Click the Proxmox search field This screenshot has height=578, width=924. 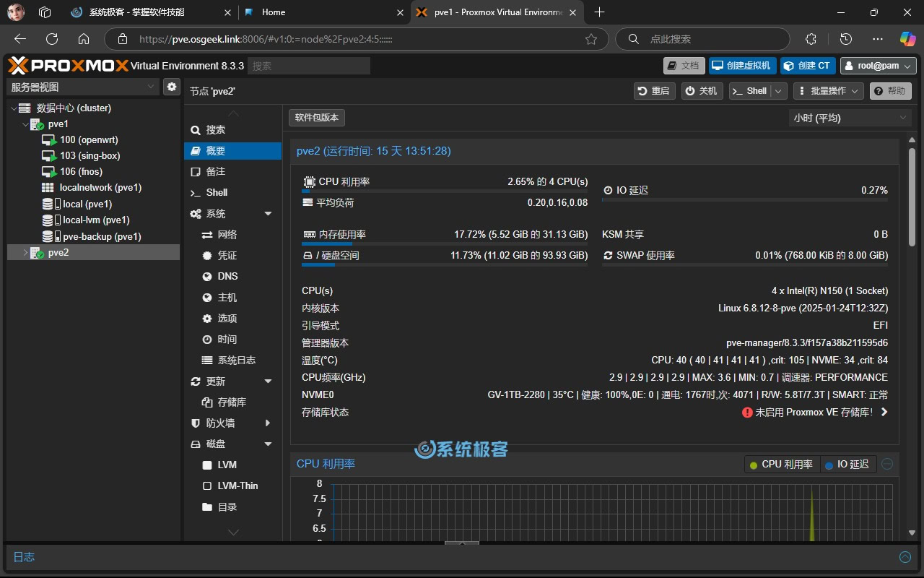309,66
